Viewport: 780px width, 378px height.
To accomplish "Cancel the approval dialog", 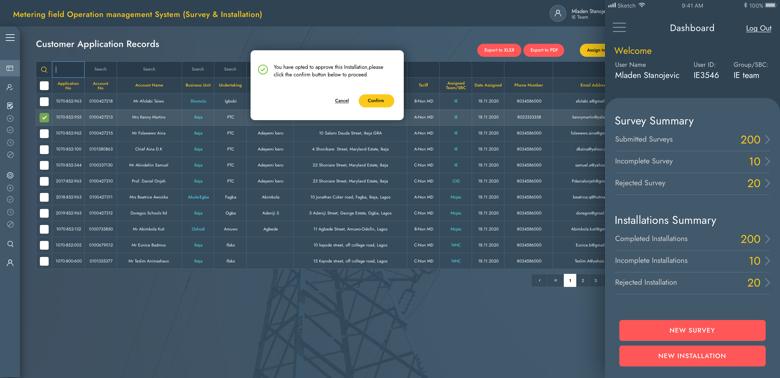I will pyautogui.click(x=342, y=101).
